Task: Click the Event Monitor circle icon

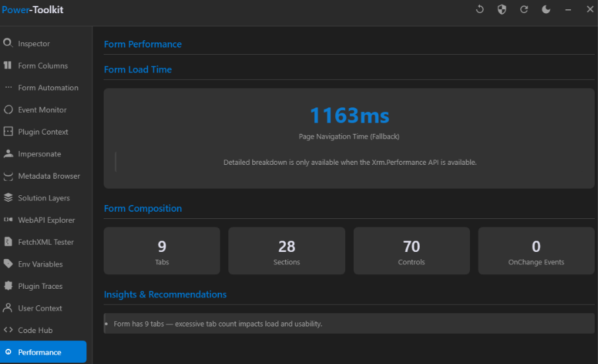Action: (8, 109)
